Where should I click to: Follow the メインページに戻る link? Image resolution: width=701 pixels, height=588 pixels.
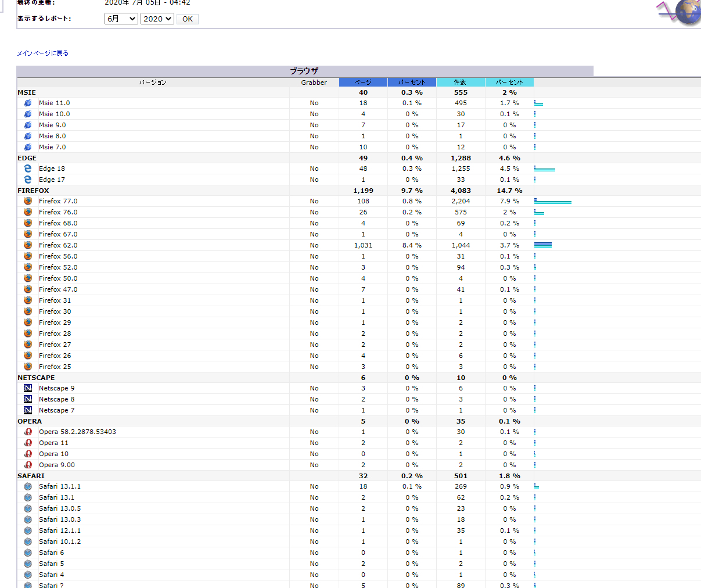tap(43, 53)
